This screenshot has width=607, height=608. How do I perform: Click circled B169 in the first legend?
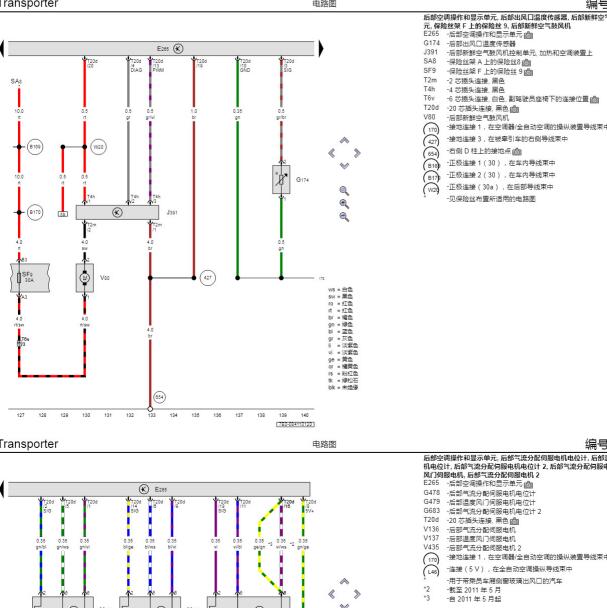click(x=431, y=166)
